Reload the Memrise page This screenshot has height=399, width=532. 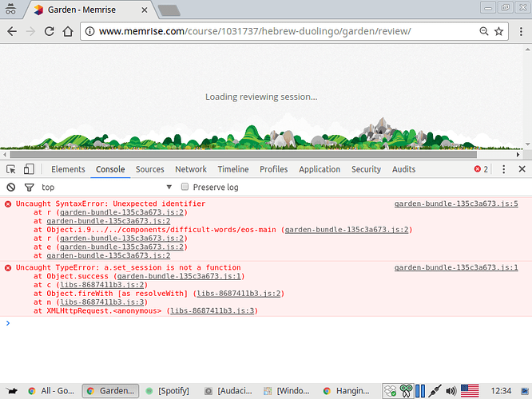click(x=50, y=32)
